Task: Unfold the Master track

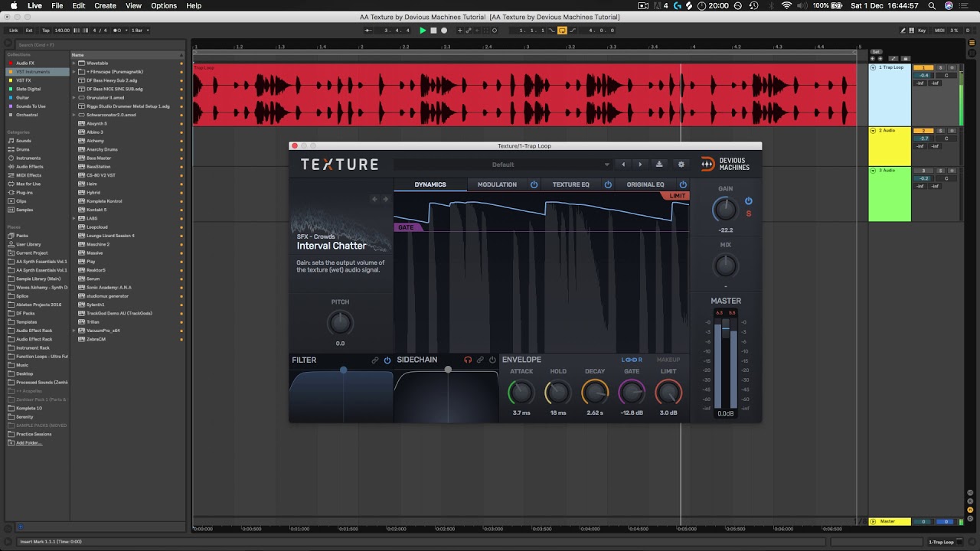Action: click(x=873, y=521)
